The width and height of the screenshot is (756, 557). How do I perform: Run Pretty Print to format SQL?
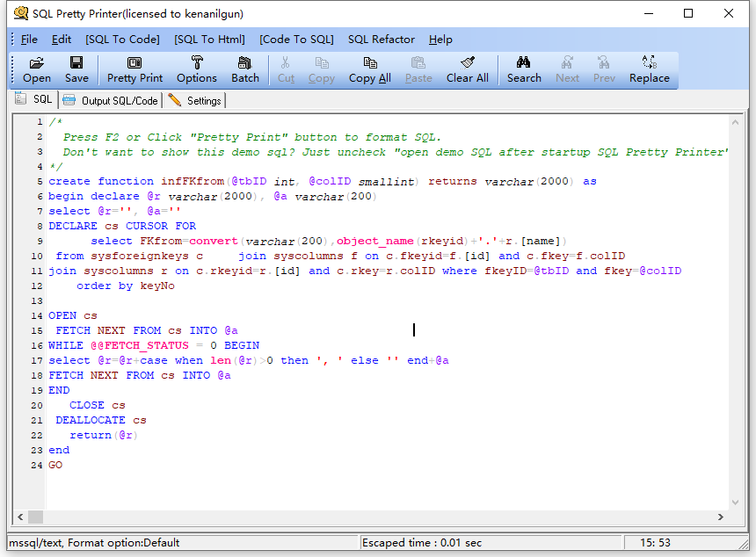point(134,70)
